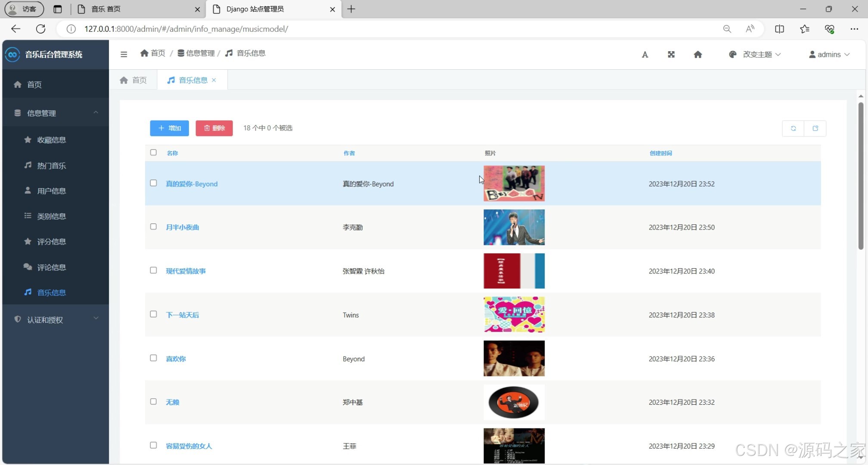
Task: Close the 音乐信息 tab
Action: point(214,80)
